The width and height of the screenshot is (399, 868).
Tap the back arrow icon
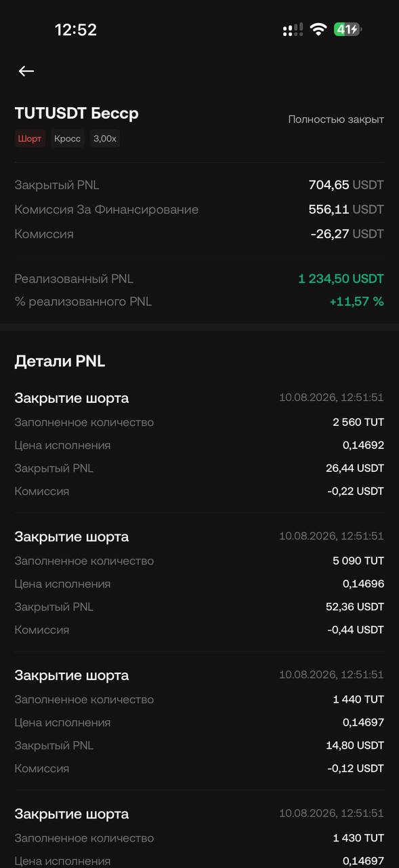tap(26, 71)
